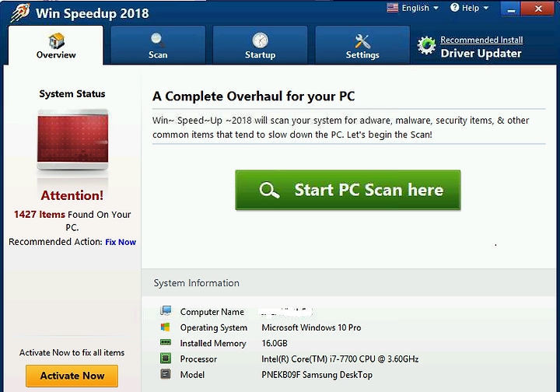
Task: Click the PNEKB09F Samsung DeskTop value
Action: coord(317,375)
